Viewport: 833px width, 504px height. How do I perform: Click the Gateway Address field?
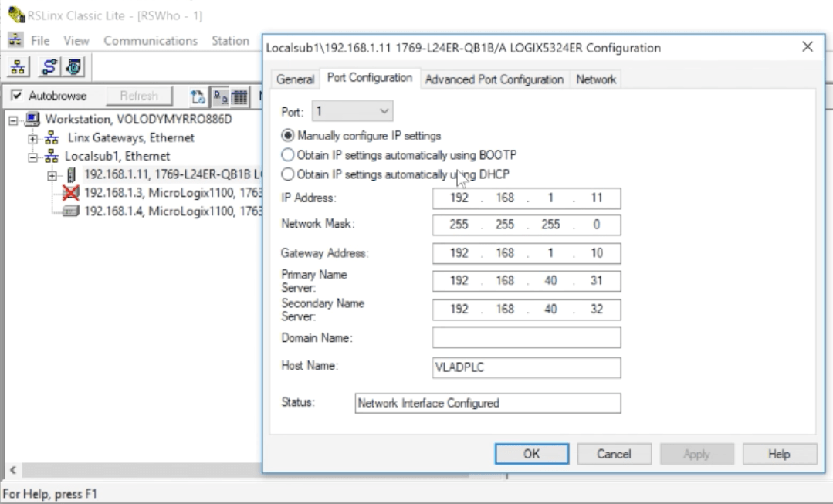pos(527,253)
